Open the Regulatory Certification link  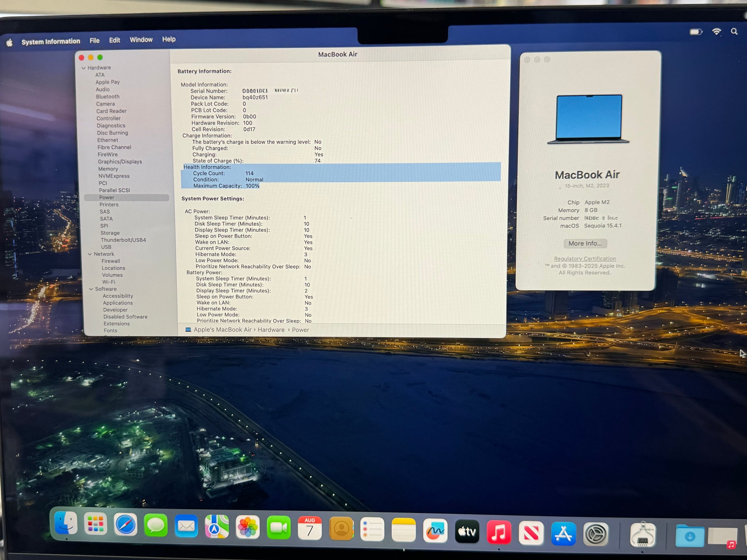[x=585, y=258]
